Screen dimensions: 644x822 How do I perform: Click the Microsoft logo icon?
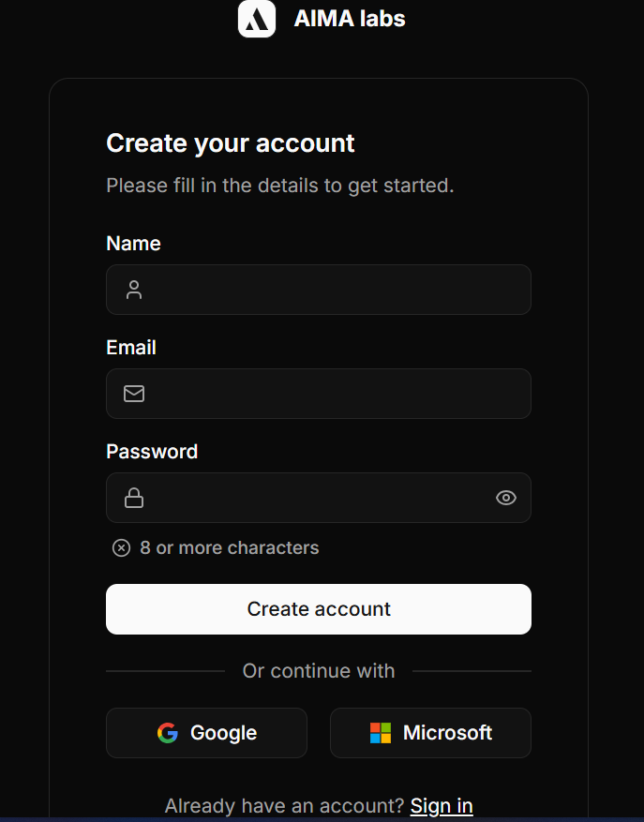[x=382, y=733]
